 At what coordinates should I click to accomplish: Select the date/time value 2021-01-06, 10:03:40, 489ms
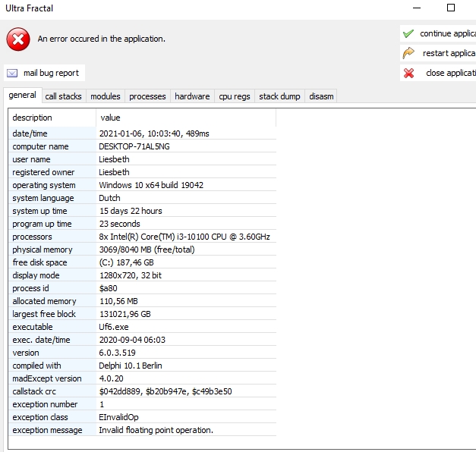(154, 133)
